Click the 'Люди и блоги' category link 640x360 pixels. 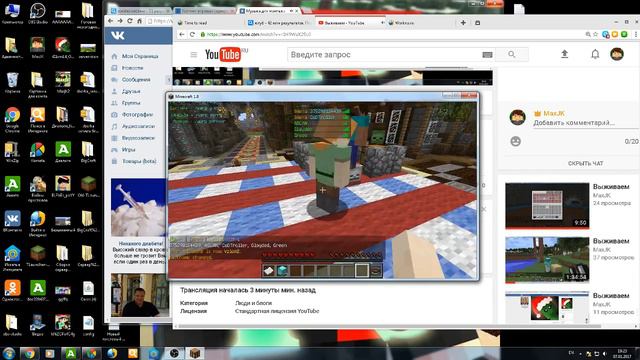pos(253,303)
